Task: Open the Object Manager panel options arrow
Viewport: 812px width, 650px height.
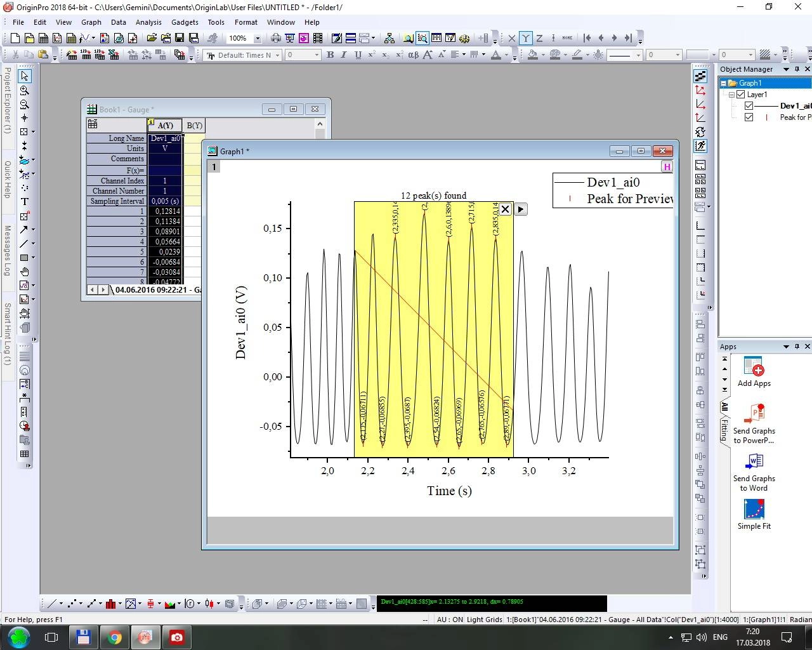Action: [x=786, y=69]
